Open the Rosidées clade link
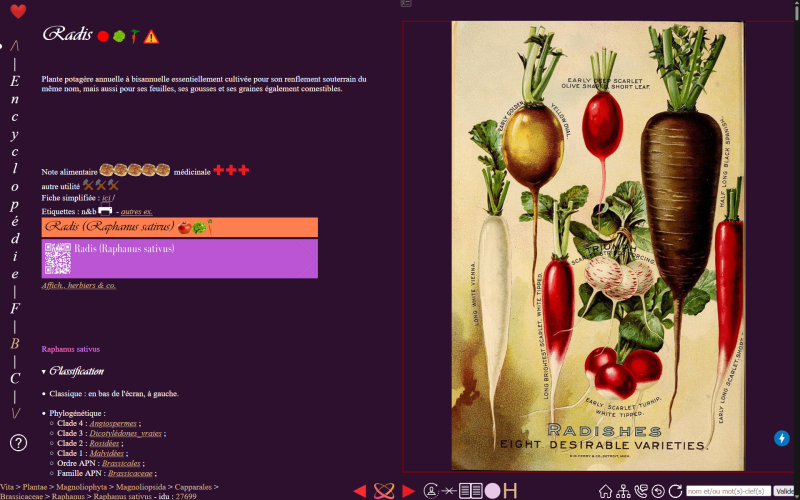 click(x=104, y=443)
